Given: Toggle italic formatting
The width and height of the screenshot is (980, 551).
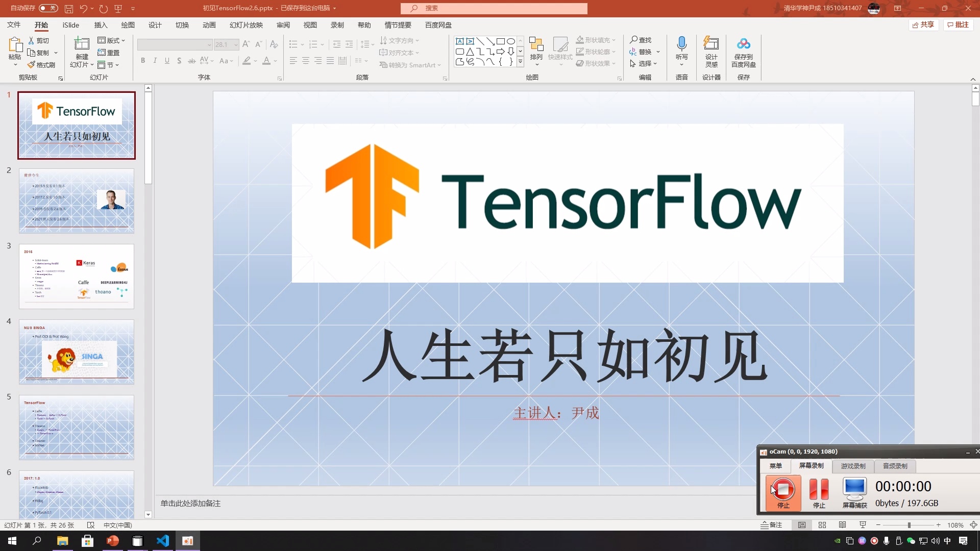Looking at the screenshot, I should [x=155, y=61].
